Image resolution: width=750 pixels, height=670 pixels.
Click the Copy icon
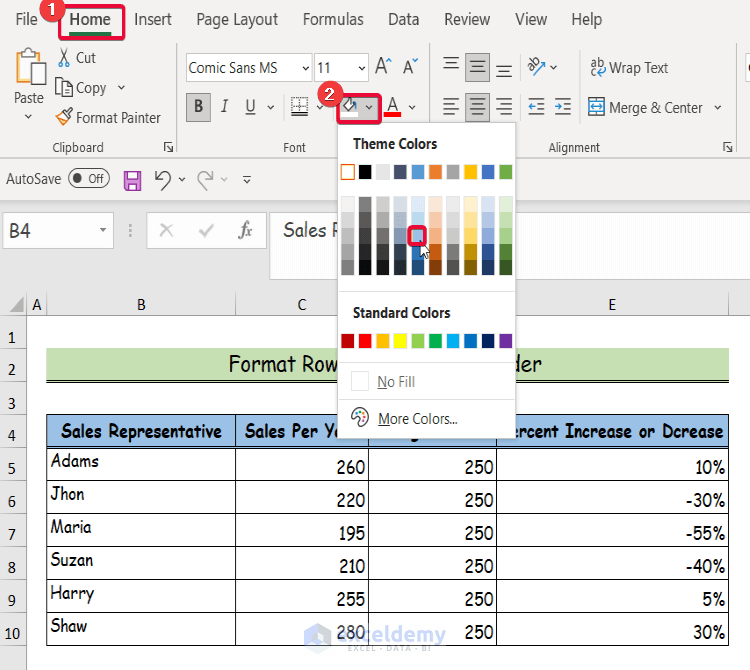64,88
